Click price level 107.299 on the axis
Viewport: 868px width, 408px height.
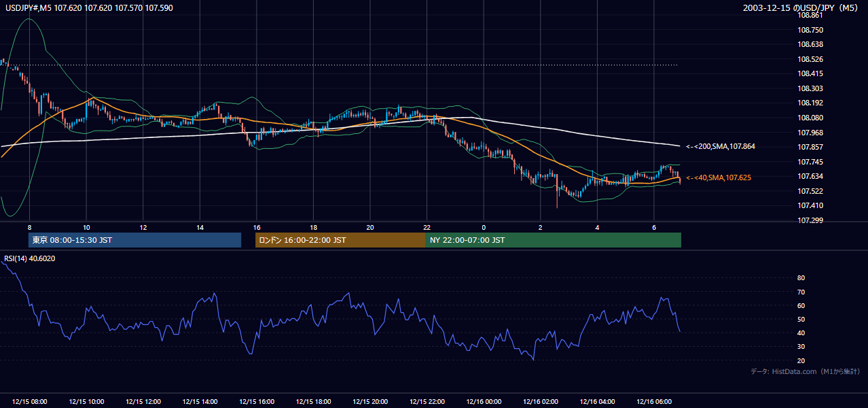pos(810,220)
